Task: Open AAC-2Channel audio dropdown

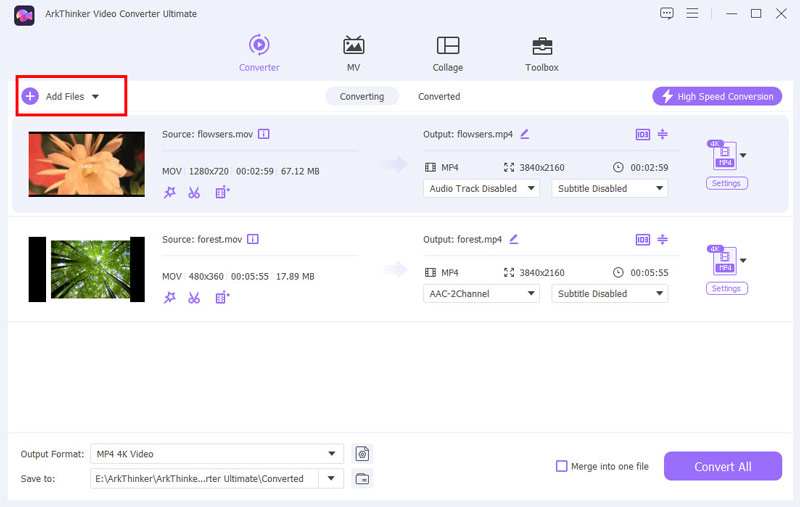Action: (481, 293)
